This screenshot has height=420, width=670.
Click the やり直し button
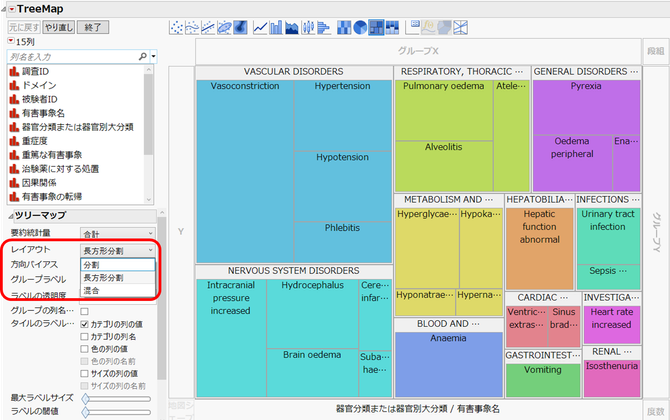click(x=59, y=27)
